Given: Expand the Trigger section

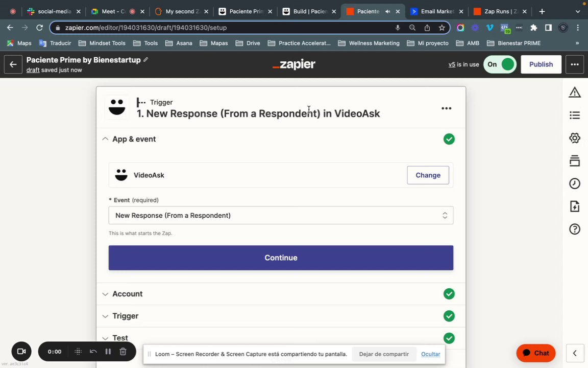Looking at the screenshot, I should (281, 316).
